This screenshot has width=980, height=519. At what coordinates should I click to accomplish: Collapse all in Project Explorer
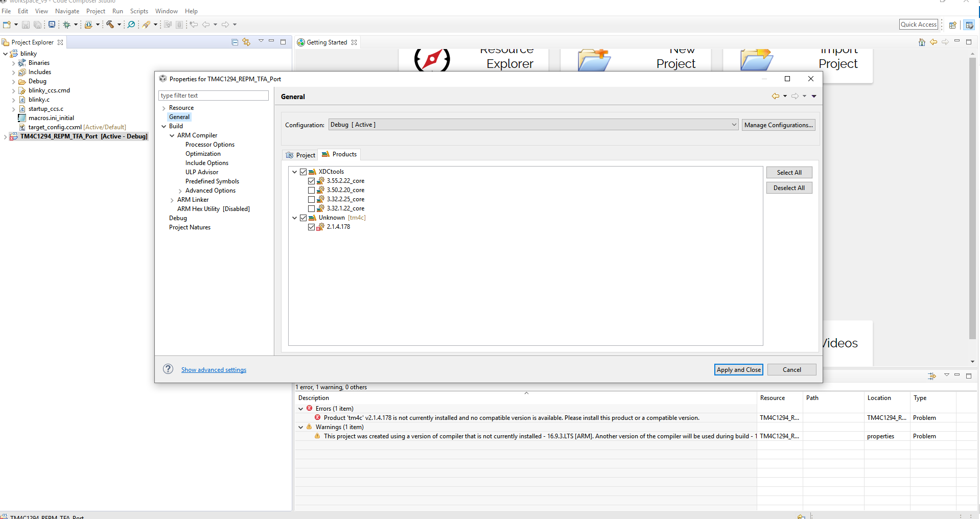click(x=235, y=42)
